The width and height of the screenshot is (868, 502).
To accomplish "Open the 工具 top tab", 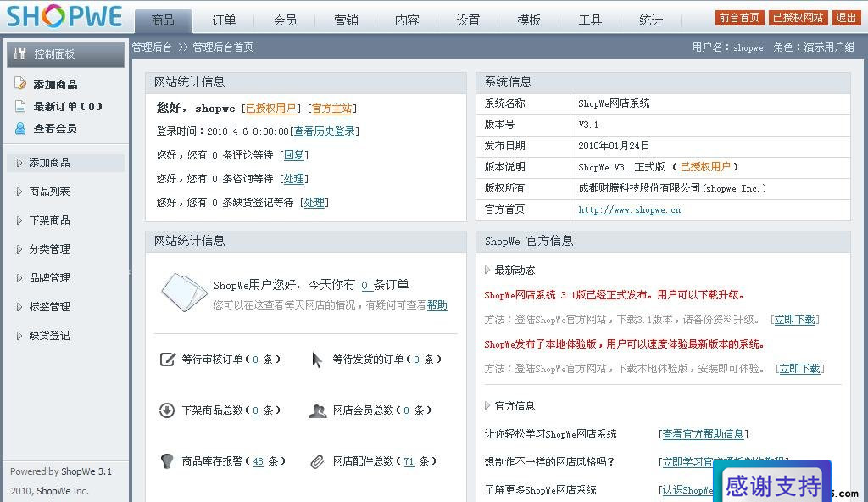I will coord(590,21).
